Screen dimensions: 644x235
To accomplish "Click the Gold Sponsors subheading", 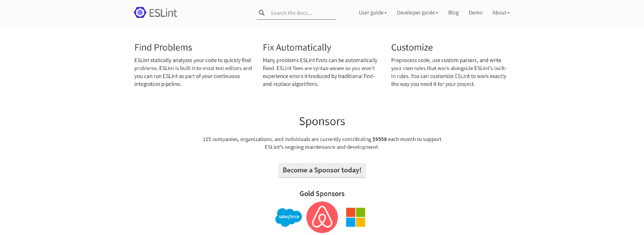I will [x=322, y=194].
